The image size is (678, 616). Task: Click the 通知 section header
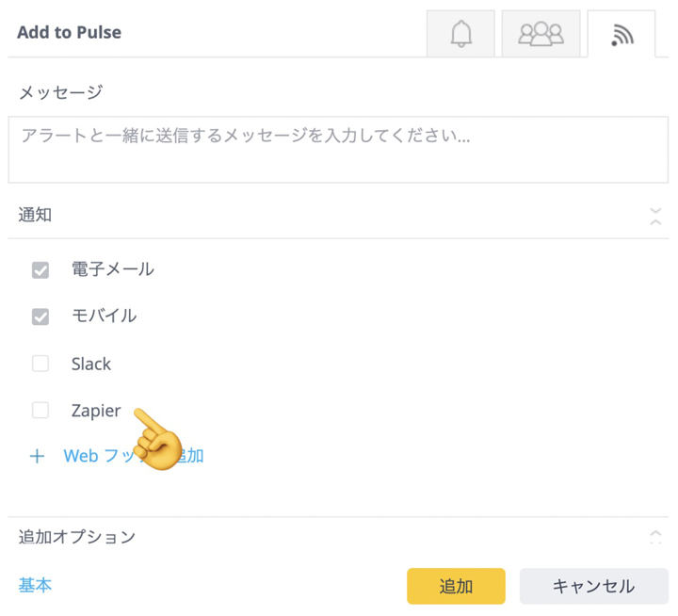[338, 215]
